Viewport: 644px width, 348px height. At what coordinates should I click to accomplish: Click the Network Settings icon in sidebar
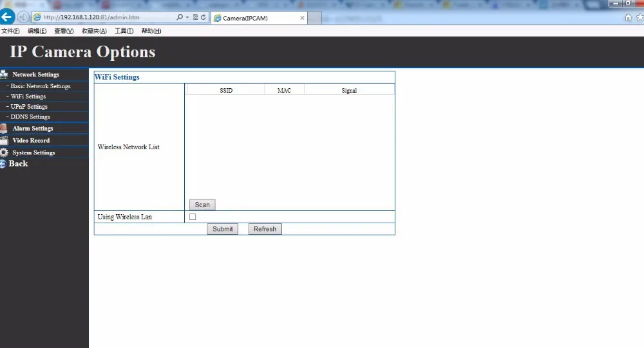pos(4,74)
